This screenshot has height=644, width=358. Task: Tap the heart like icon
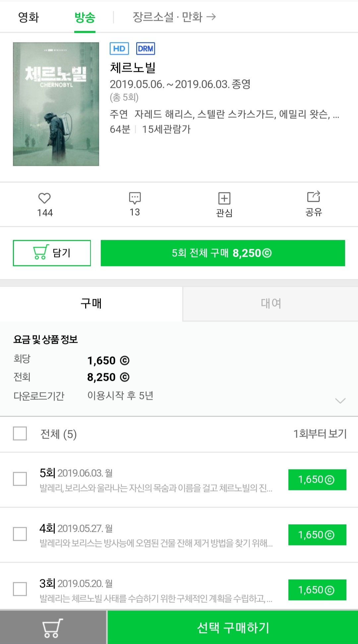[x=44, y=198]
